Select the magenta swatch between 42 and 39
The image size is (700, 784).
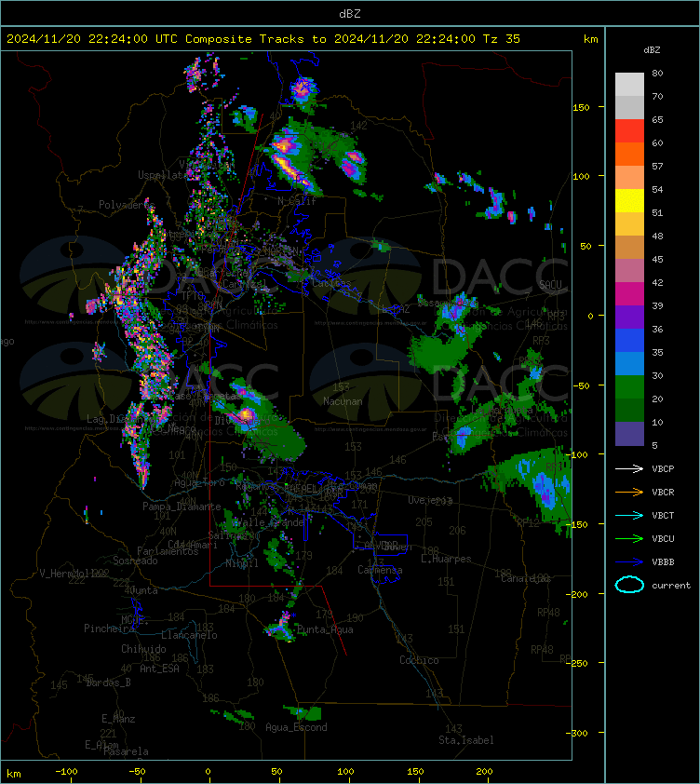click(x=629, y=294)
